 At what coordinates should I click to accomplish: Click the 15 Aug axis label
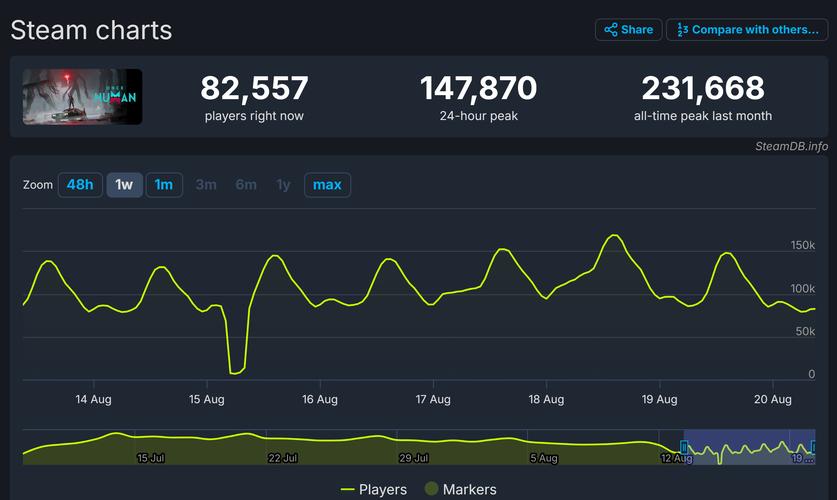tap(207, 399)
